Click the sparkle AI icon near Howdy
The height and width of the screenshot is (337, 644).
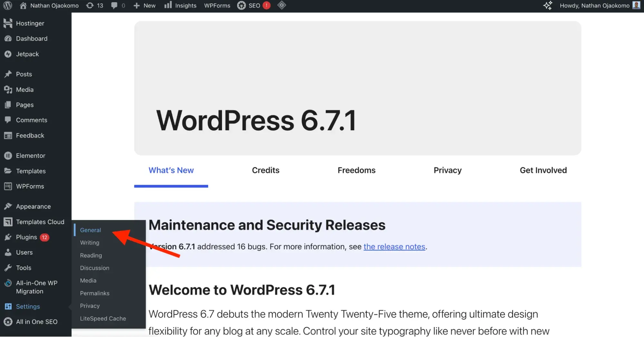548,5
